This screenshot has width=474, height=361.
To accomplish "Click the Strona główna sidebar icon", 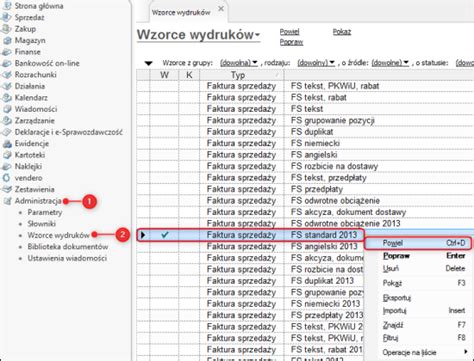I will click(x=7, y=6).
